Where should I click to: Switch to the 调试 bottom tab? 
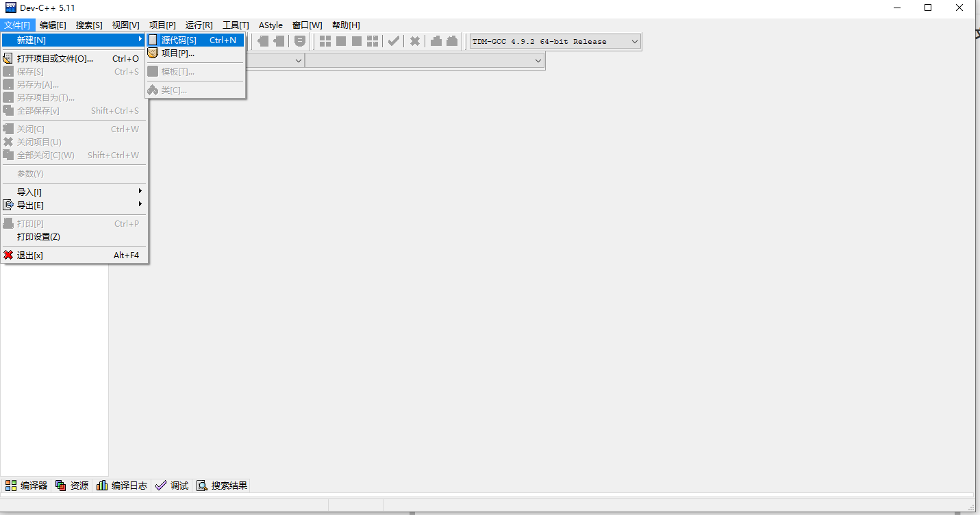tap(172, 486)
